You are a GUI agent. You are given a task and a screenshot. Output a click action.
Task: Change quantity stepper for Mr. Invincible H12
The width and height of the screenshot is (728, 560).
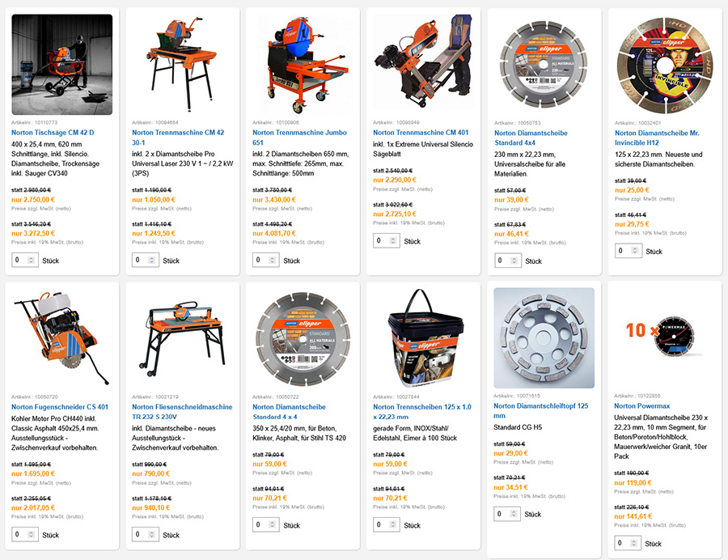pos(635,251)
